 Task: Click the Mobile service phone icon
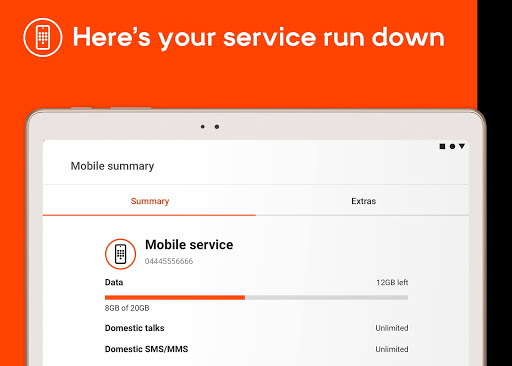(x=121, y=254)
